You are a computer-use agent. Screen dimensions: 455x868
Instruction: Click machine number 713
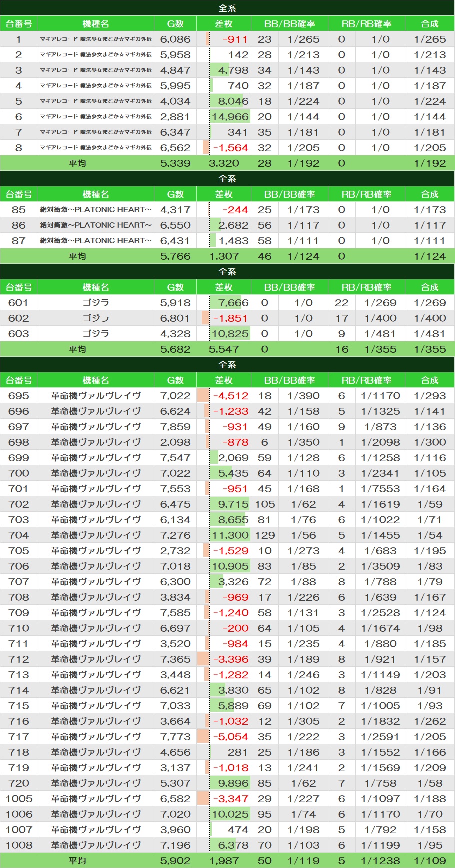(19, 675)
